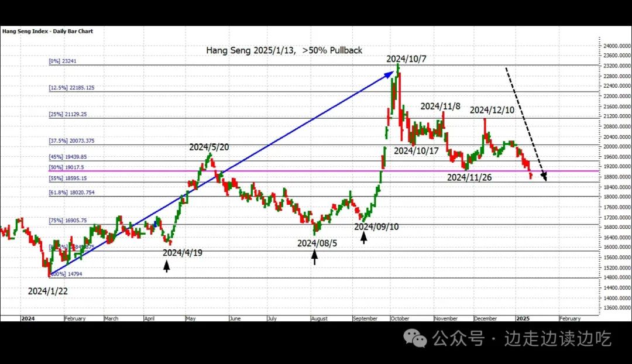This screenshot has height=364, width=632.
Task: Click the April label on time axis
Action: coord(149,318)
